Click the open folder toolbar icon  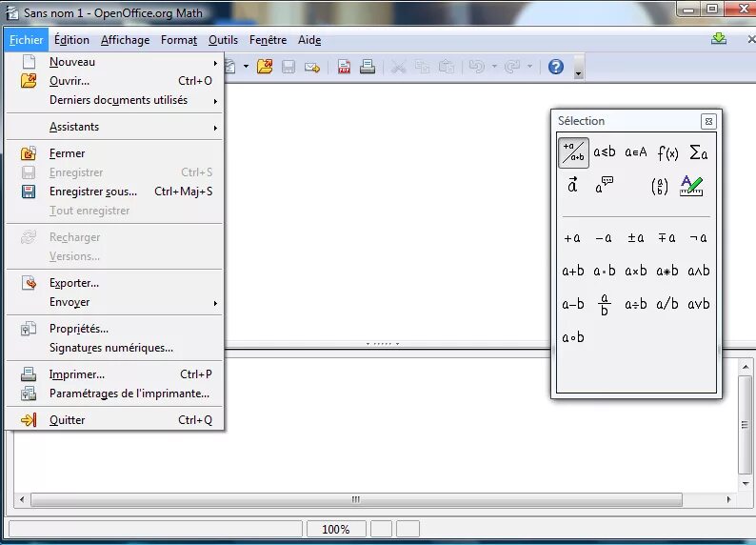pyautogui.click(x=265, y=67)
